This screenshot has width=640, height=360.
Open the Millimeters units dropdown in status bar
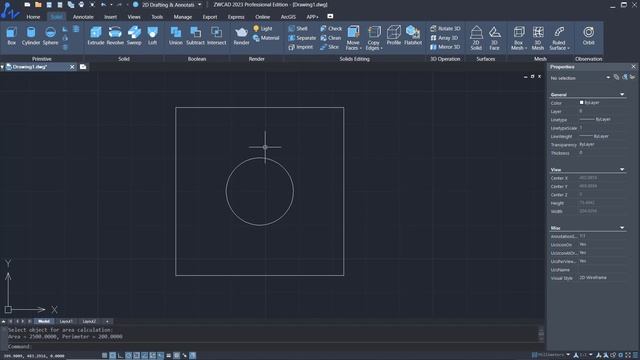568,355
